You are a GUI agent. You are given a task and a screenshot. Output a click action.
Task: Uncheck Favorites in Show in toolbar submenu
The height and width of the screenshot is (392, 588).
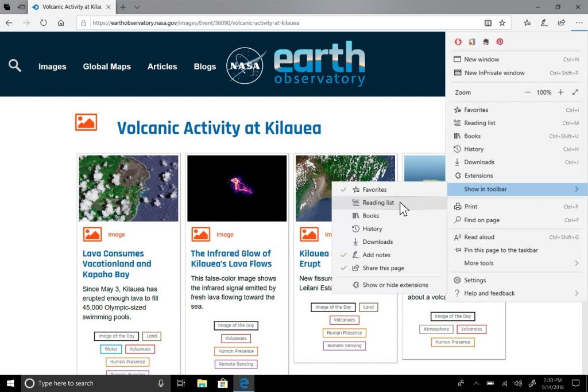tap(389, 189)
